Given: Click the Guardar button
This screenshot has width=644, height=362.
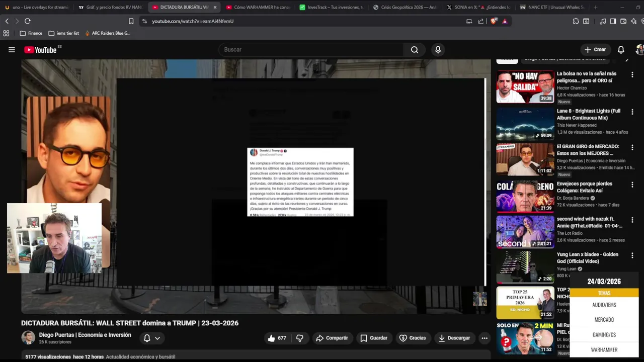Looking at the screenshot, I should (x=374, y=338).
